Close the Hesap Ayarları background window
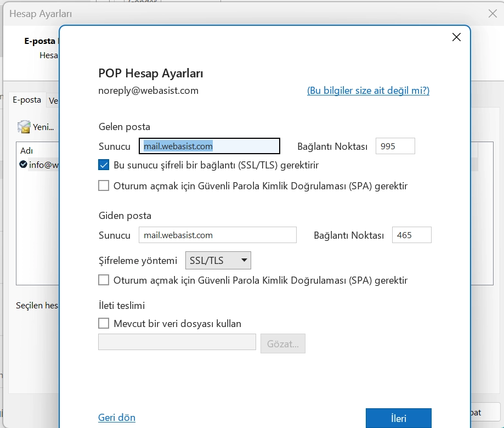The width and height of the screenshot is (504, 428). [492, 14]
